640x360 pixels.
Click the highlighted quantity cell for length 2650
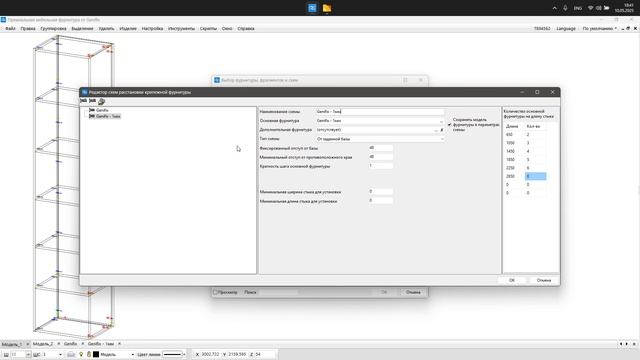(x=536, y=176)
